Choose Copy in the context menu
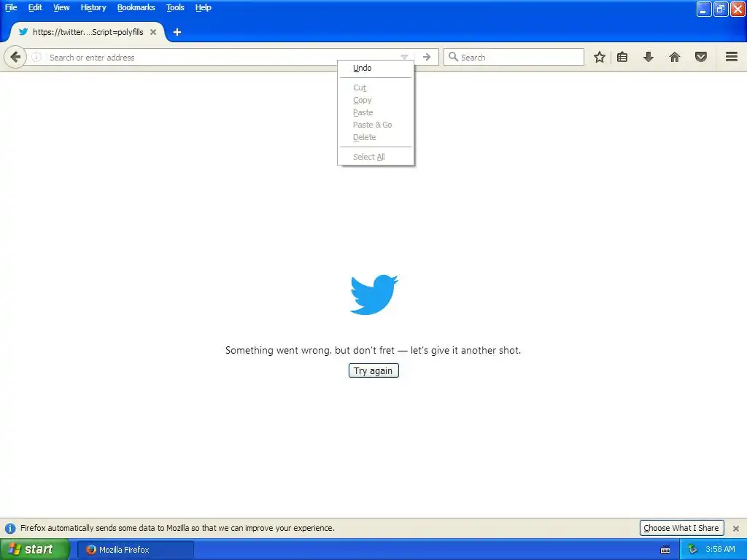 pos(376,100)
